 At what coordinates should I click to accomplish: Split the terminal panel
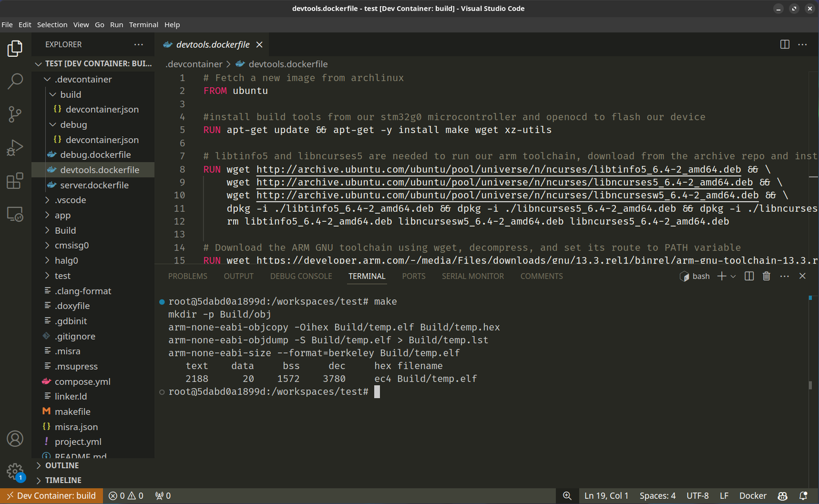[x=749, y=276]
